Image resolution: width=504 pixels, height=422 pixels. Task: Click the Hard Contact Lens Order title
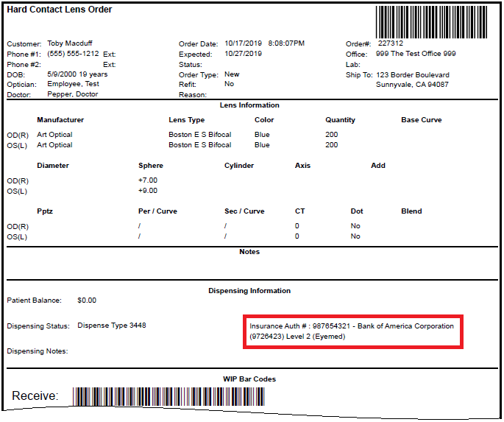60,10
